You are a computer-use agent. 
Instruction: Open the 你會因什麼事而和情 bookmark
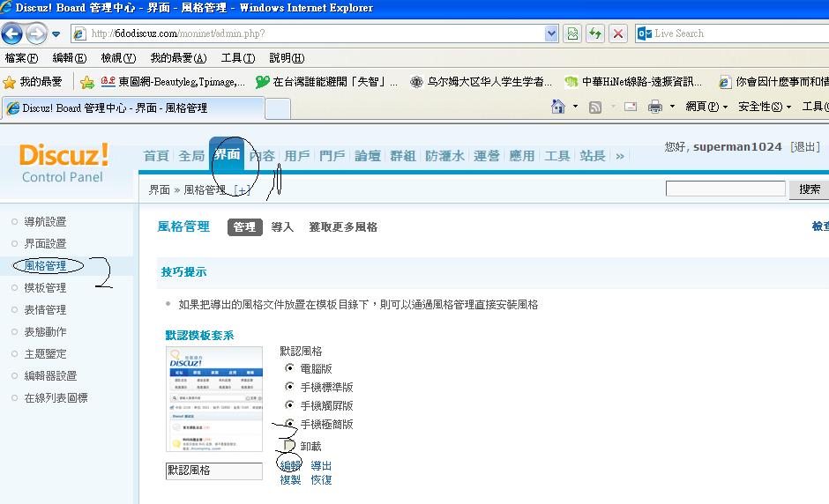[773, 82]
